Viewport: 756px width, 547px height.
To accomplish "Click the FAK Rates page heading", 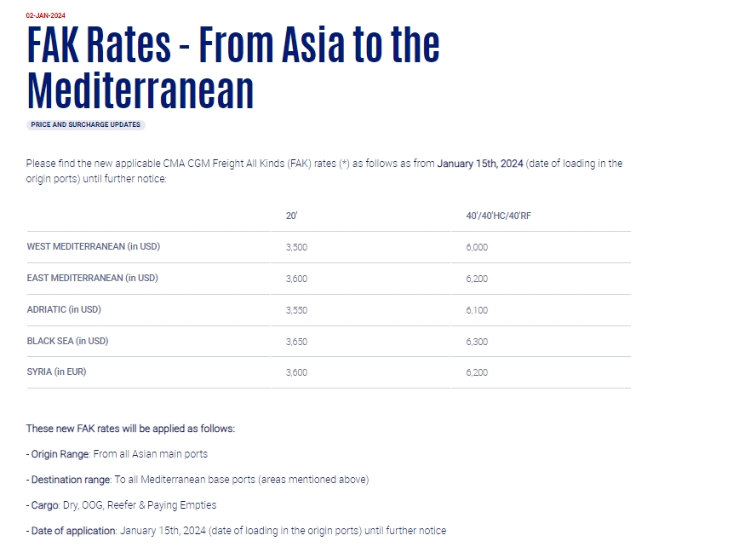I will click(x=233, y=67).
